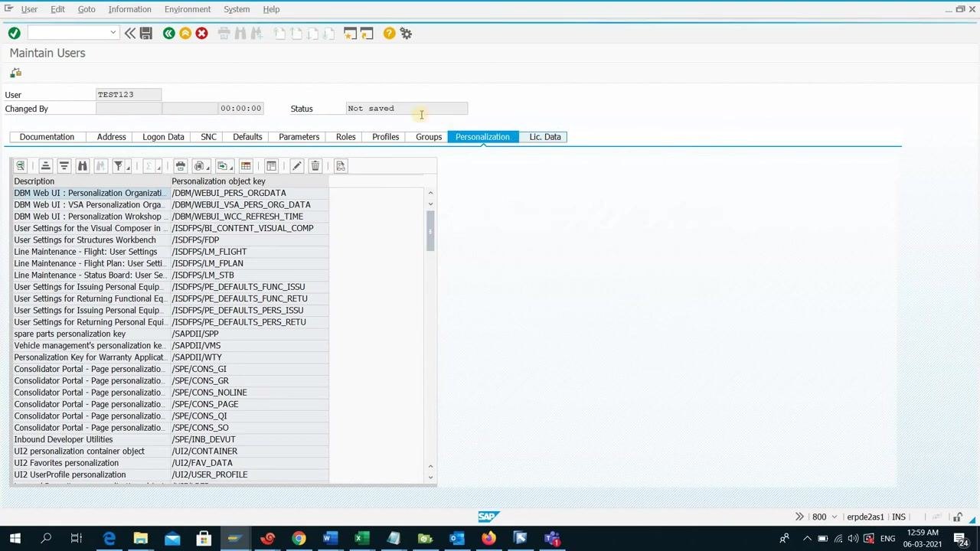Open the client 800 status bar dropdown
The image size is (980, 551).
(x=835, y=517)
